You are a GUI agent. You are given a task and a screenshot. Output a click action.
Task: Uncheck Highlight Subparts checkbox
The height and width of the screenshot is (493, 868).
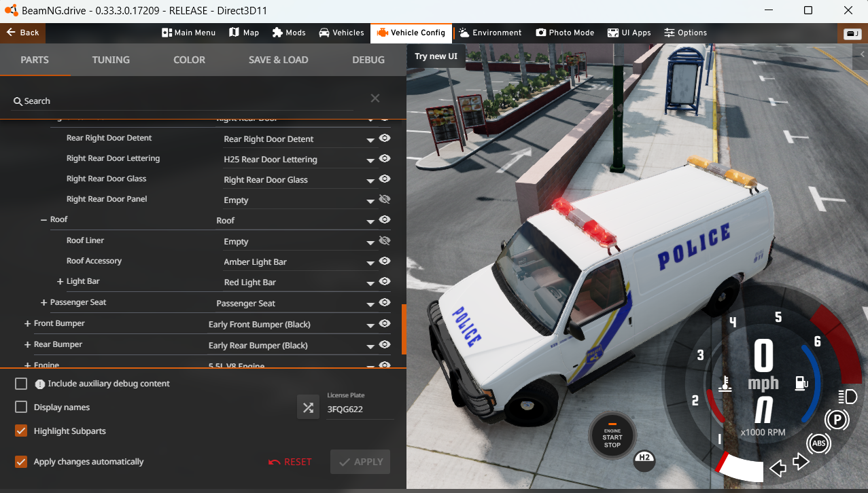(x=21, y=431)
